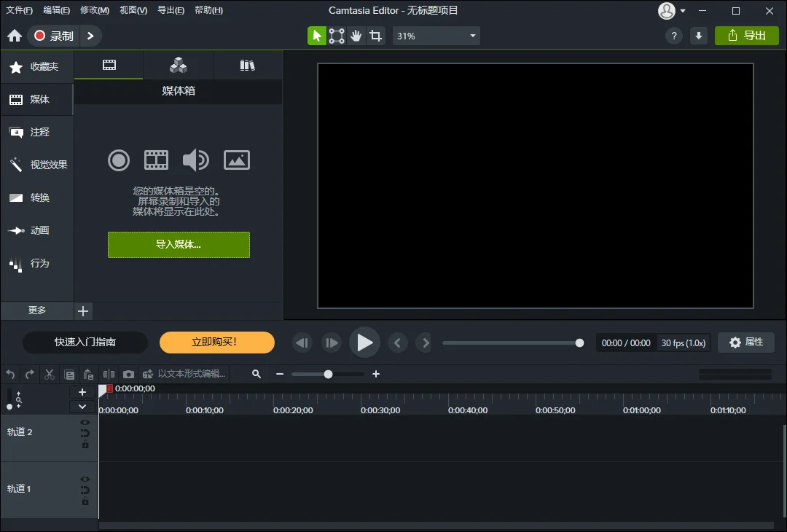The height and width of the screenshot is (532, 787).
Task: Open the 帮助(H) menu
Action: tap(208, 10)
